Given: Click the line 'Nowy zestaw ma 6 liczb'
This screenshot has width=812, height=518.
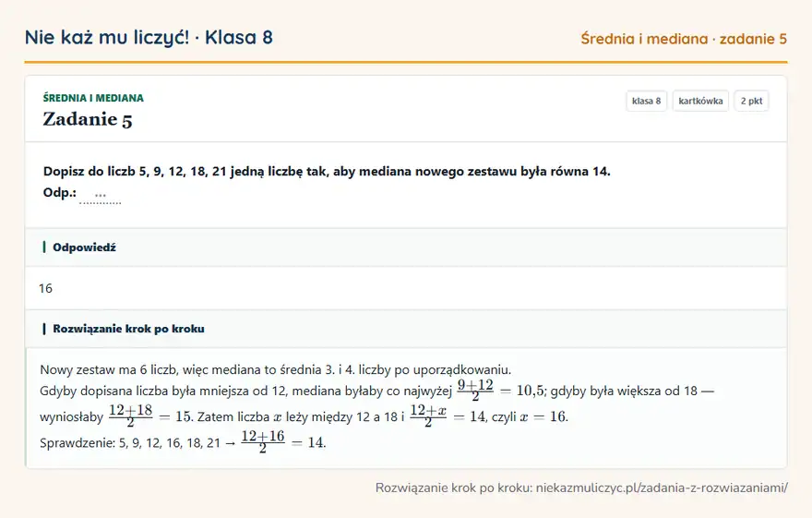Looking at the screenshot, I should pyautogui.click(x=276, y=370).
